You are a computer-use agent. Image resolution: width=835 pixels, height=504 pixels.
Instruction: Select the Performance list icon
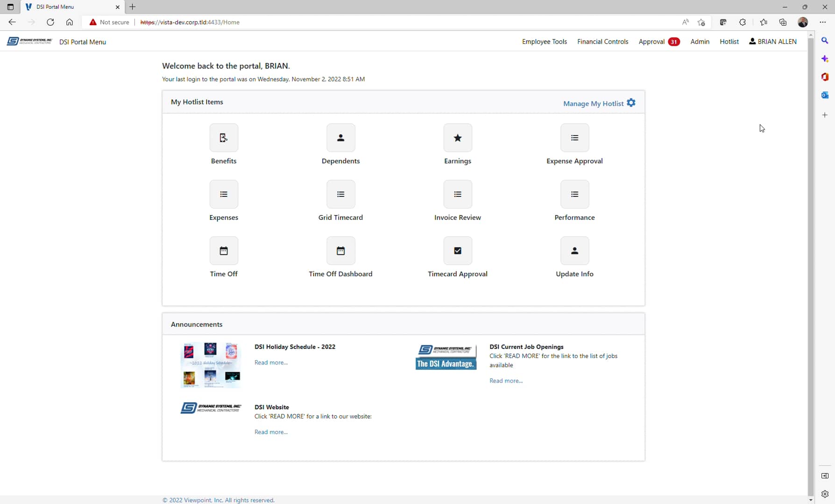[x=574, y=194]
